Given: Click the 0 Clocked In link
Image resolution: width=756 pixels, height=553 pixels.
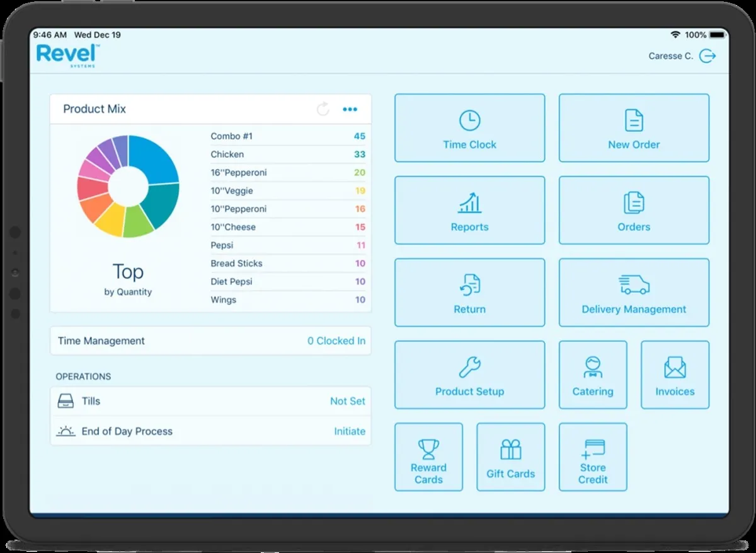Looking at the screenshot, I should (336, 341).
